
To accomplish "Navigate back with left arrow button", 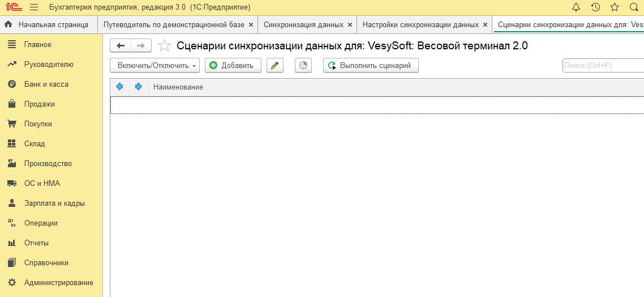I will tap(121, 46).
